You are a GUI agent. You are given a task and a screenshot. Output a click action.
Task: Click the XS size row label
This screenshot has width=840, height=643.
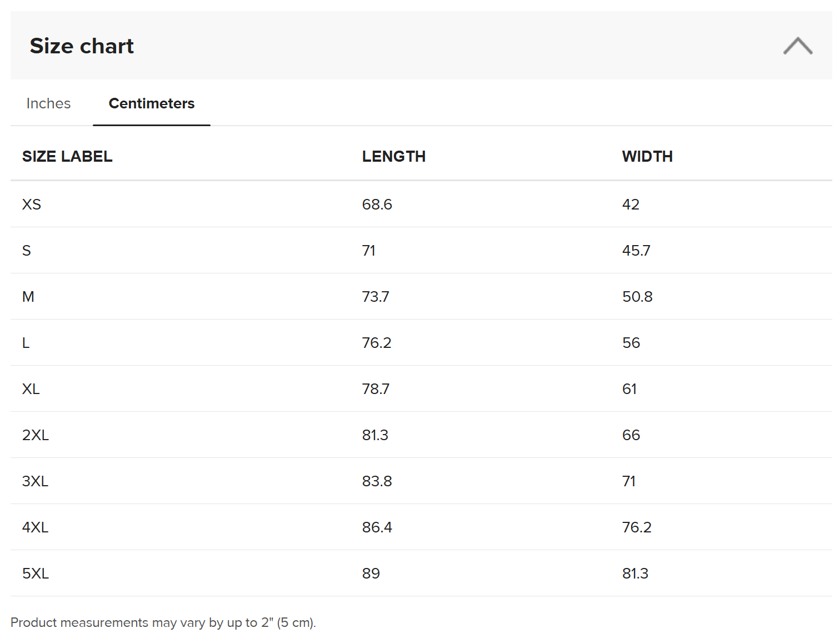tap(32, 205)
